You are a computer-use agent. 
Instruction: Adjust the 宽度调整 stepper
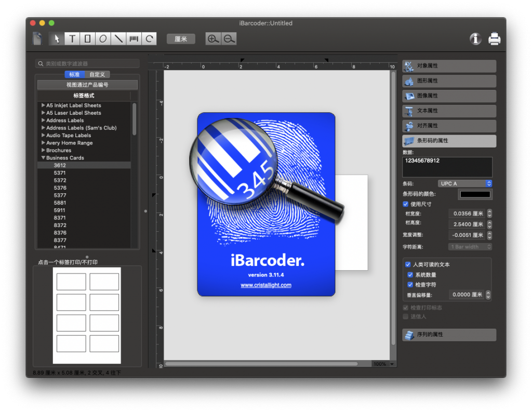click(x=489, y=235)
